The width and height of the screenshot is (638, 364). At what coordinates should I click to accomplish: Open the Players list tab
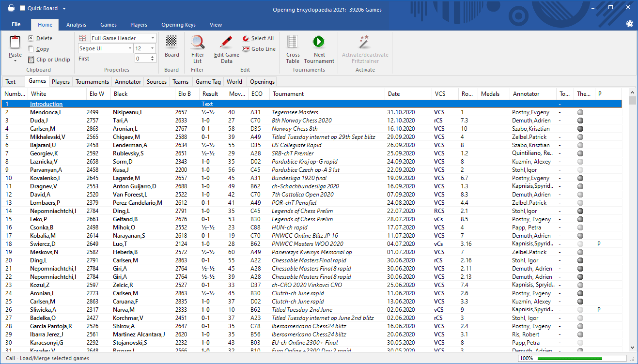(x=61, y=82)
